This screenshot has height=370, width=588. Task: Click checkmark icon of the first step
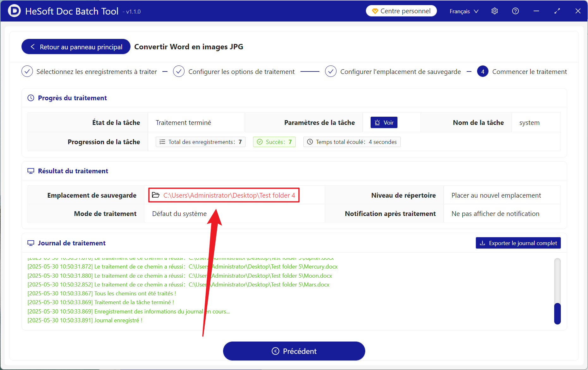27,71
